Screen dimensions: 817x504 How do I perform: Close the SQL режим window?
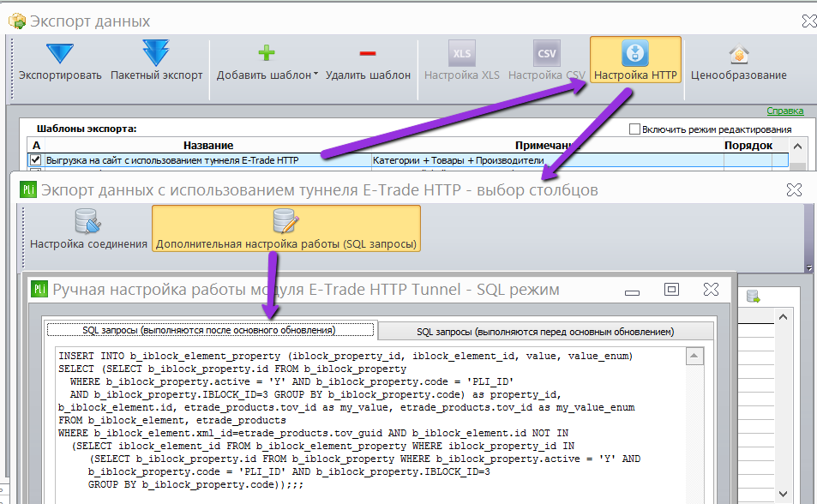coord(711,289)
